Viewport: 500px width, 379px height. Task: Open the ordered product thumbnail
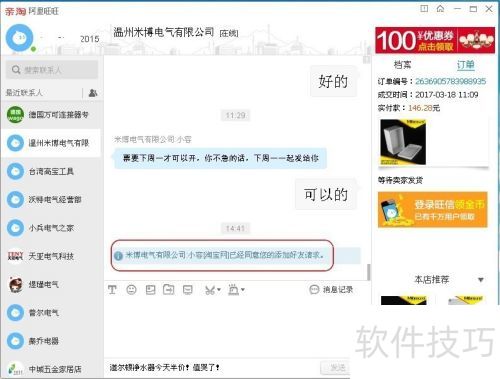pos(403,142)
